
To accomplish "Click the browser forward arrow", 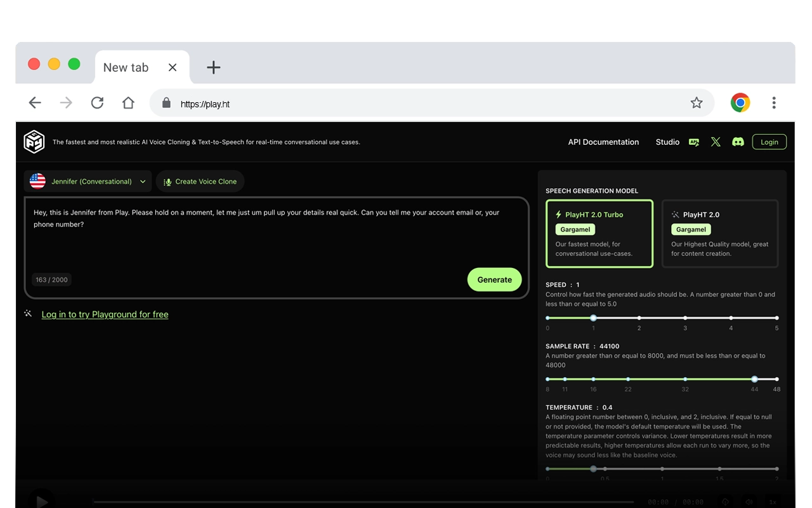I will click(66, 103).
